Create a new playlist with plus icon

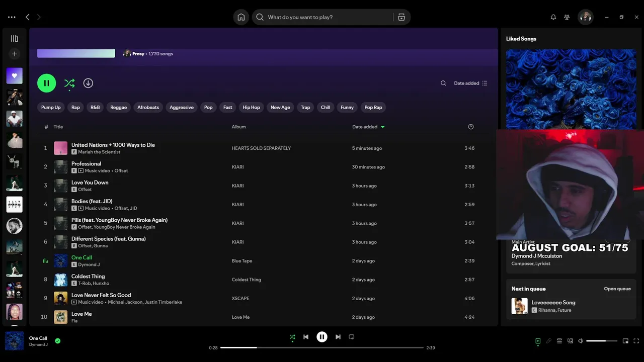tap(14, 54)
